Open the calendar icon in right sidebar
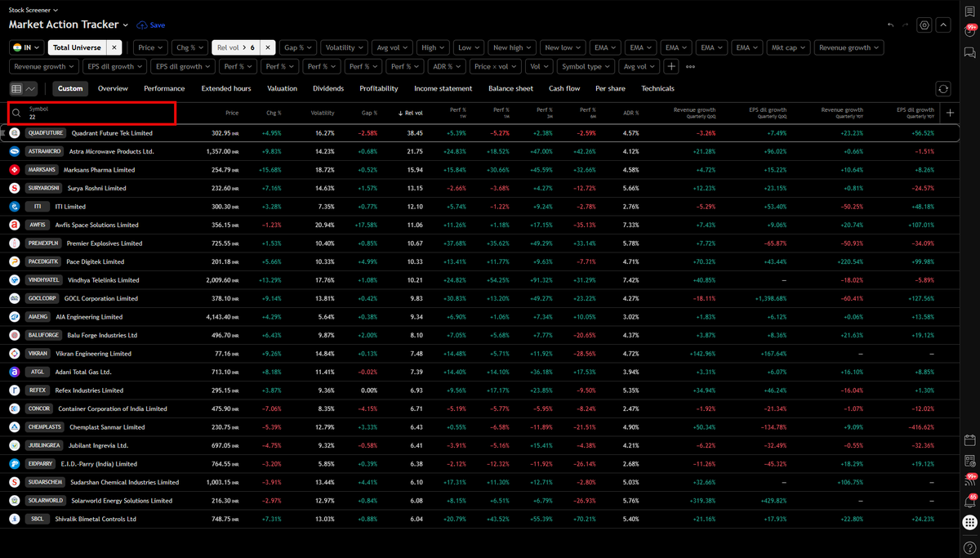Image resolution: width=980 pixels, height=558 pixels. point(970,440)
